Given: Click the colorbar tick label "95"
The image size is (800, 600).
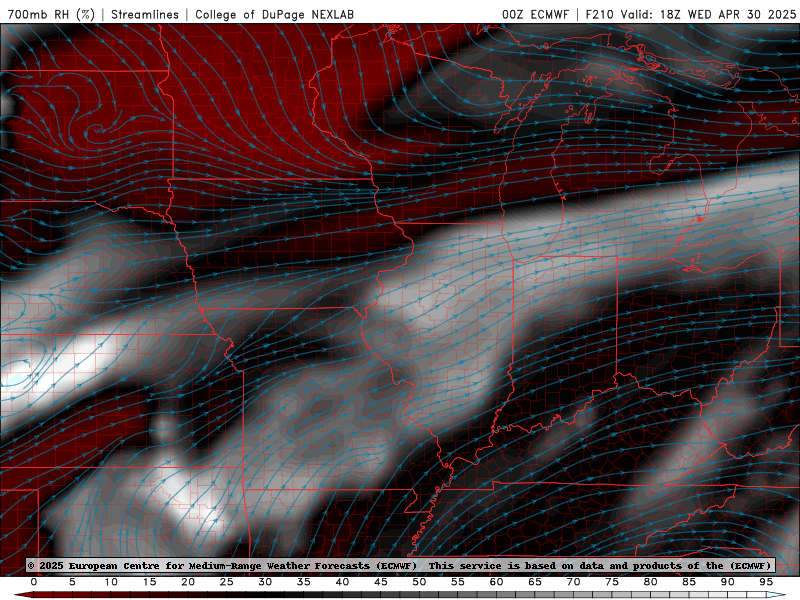Looking at the screenshot, I should tap(766, 582).
